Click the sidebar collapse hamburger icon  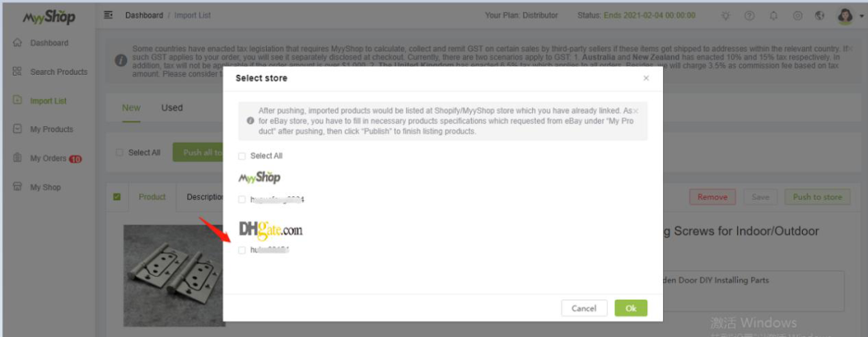[108, 15]
